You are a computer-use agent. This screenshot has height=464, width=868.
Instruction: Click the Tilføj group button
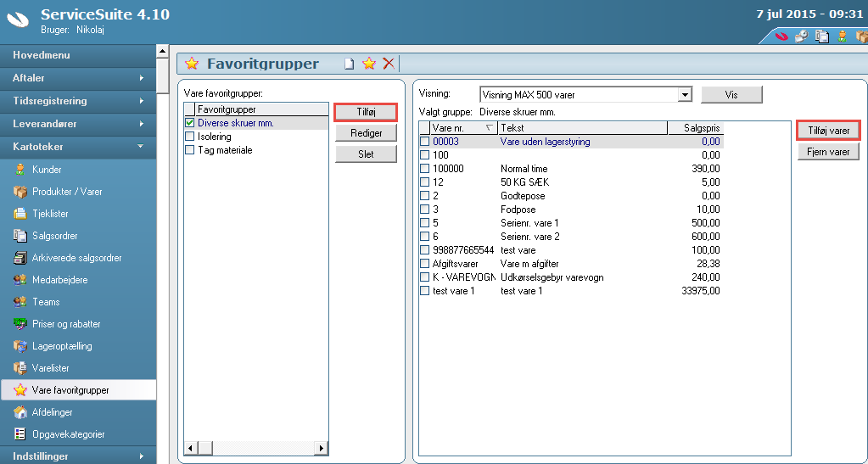tap(366, 113)
